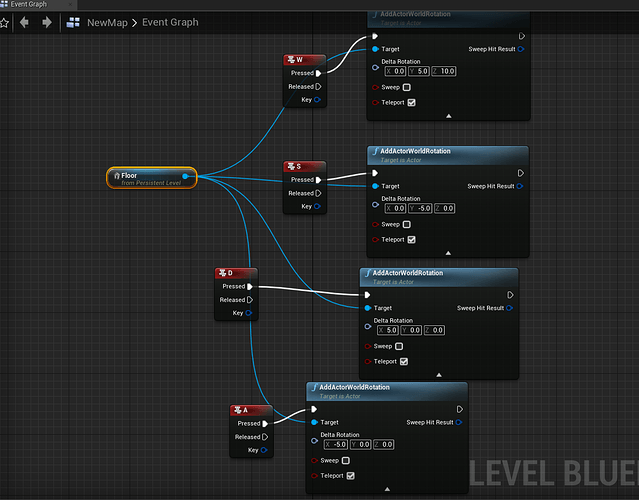Collapse the D AddActorWorldRotation node arrow
639x500 pixels.
pyautogui.click(x=439, y=375)
